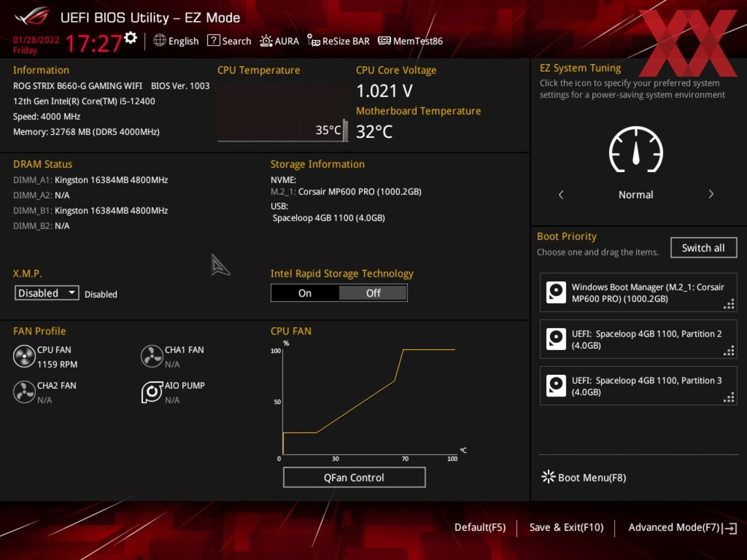Click the ROG logo in the header
Viewport: 747px width, 560px height.
[32, 16]
